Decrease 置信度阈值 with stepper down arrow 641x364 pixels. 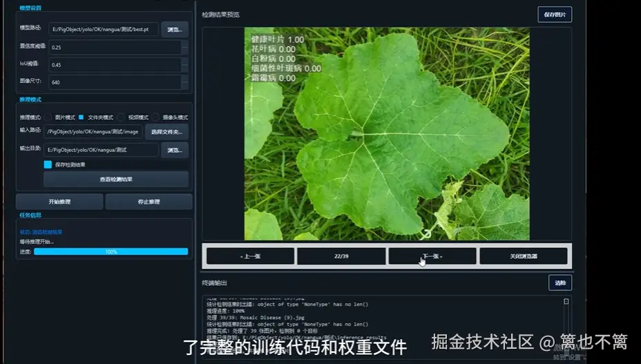pyautogui.click(x=185, y=50)
